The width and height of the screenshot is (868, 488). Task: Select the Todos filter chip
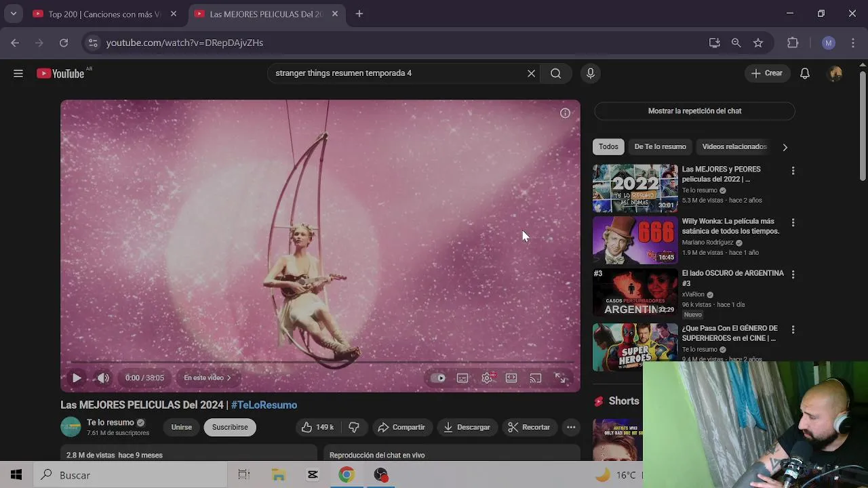(x=608, y=146)
